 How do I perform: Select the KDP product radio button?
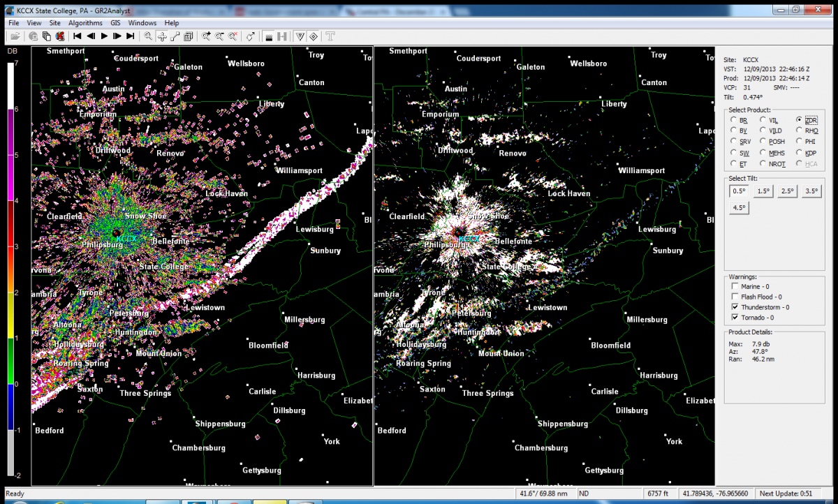tap(799, 152)
